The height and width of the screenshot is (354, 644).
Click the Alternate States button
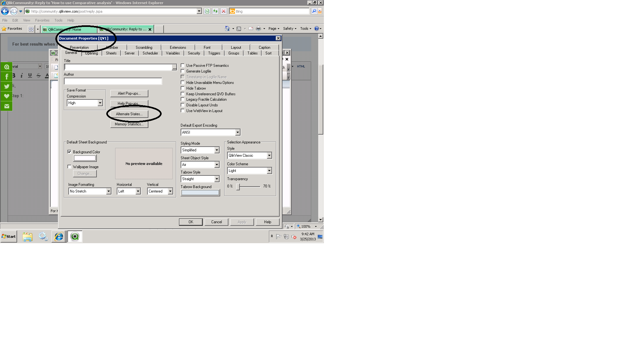(x=129, y=114)
